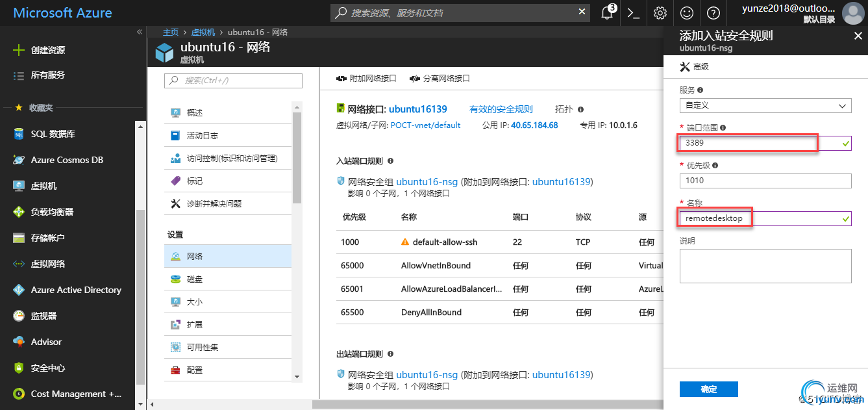868x410 pixels.
Task: Click the VM menu scroll down arrow
Action: click(x=297, y=377)
